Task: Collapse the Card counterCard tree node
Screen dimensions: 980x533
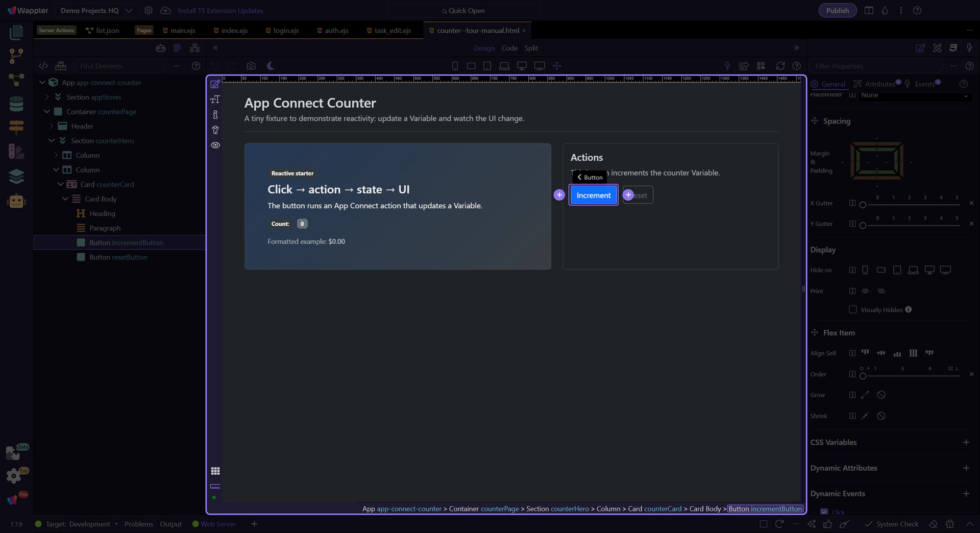Action: [x=61, y=184]
